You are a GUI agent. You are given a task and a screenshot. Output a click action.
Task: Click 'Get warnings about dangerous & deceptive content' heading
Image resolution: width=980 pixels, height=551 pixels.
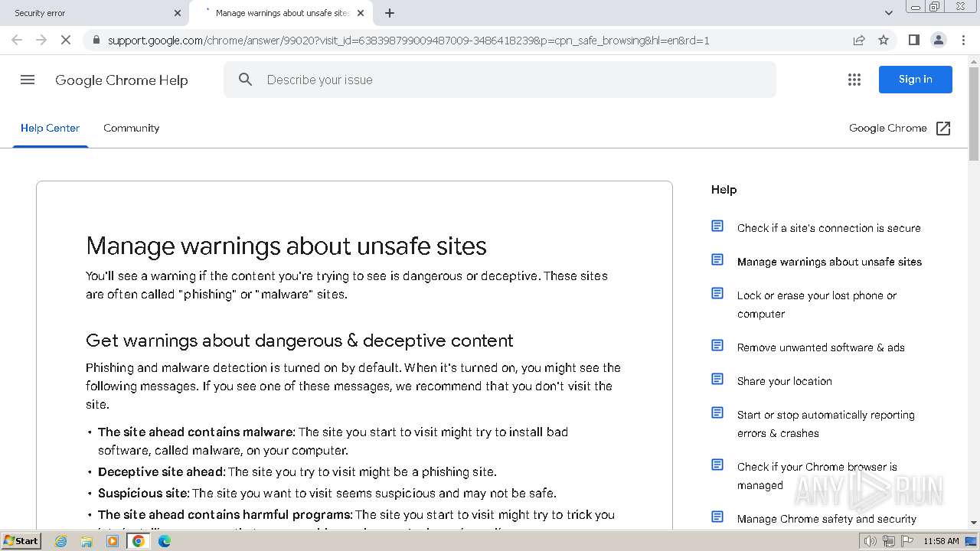pos(299,341)
